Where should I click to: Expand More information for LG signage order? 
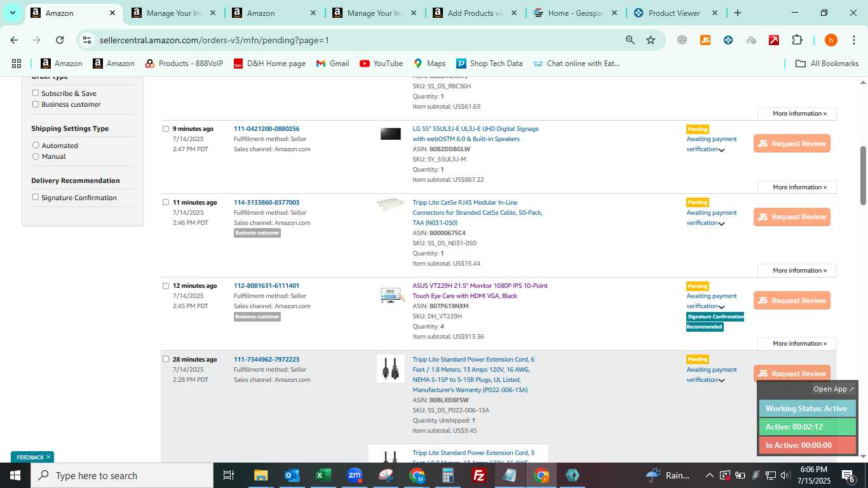[x=797, y=187]
